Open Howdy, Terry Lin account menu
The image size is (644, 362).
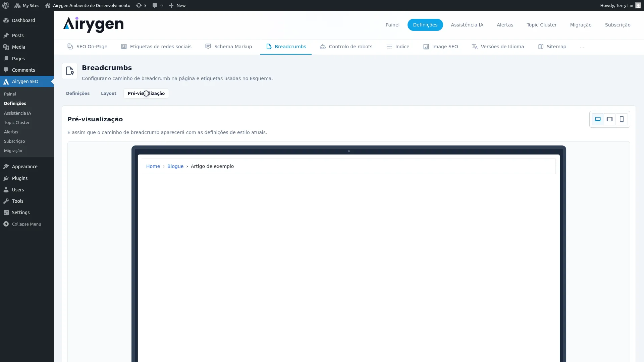pos(621,5)
